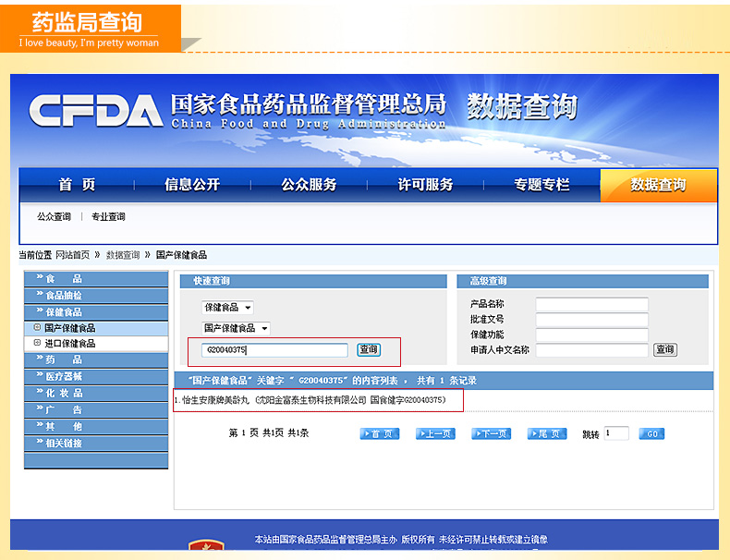Open the 许可服务 navigation tab
Viewport: 730px width, 560px height.
tap(425, 185)
